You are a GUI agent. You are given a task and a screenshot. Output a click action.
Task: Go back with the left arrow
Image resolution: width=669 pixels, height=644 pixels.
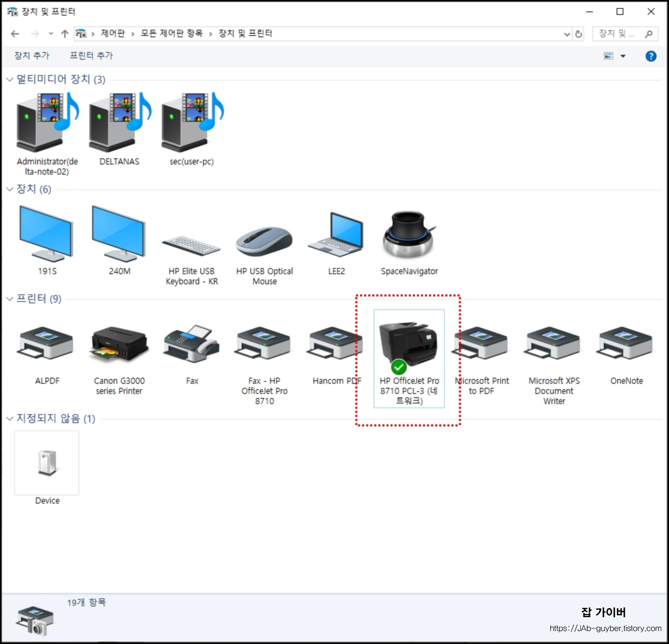(15, 34)
